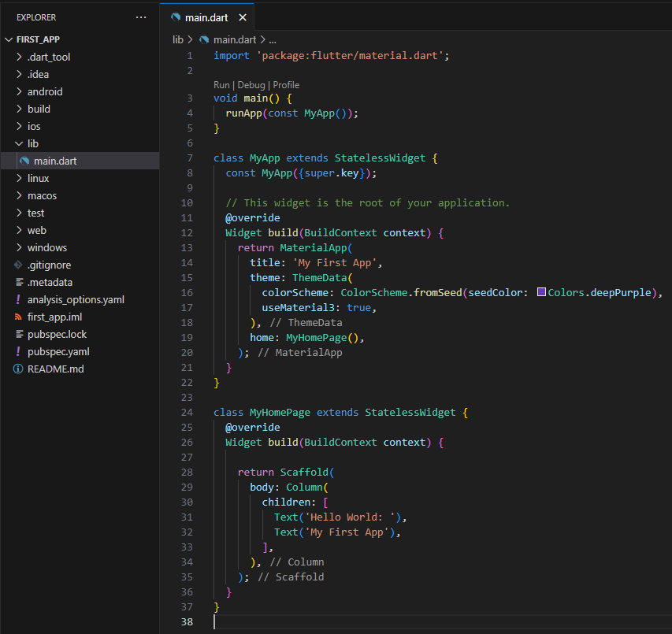Expand the windows folder
This screenshot has width=672, height=634.
(x=19, y=247)
